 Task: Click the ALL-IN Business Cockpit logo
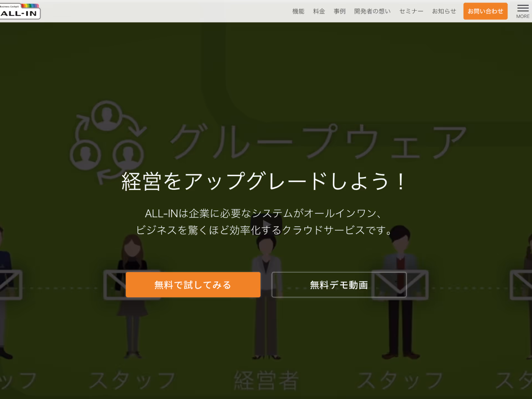20,11
